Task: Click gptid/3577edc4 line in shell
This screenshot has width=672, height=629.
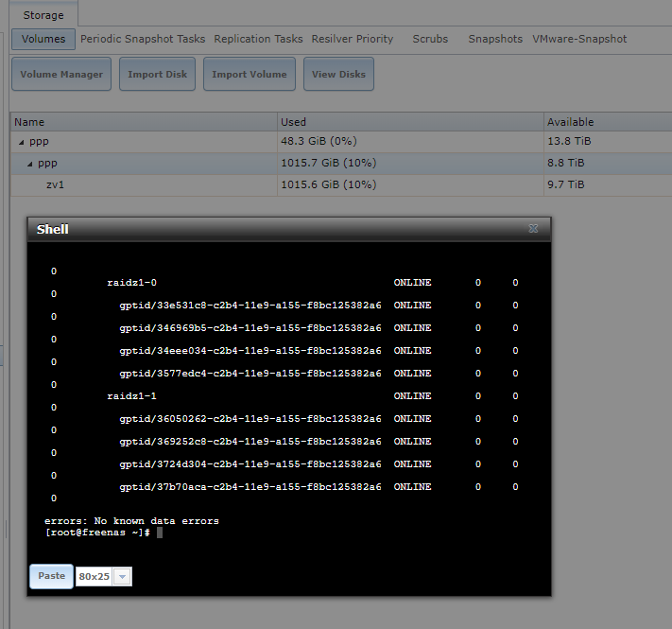Action: [x=250, y=374]
